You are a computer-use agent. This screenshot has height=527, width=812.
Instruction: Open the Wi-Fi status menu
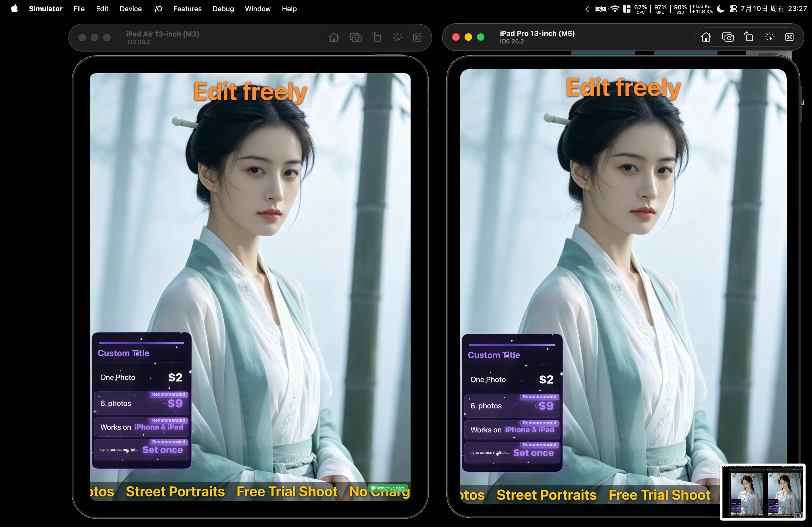pyautogui.click(x=615, y=9)
